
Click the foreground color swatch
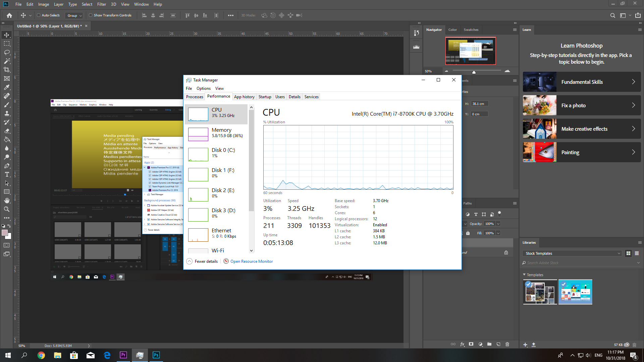point(5,232)
